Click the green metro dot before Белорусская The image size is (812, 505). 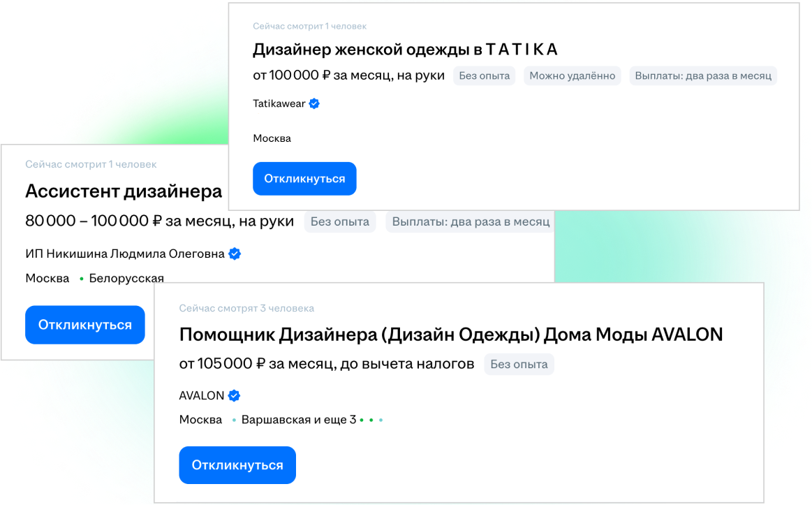(x=82, y=279)
